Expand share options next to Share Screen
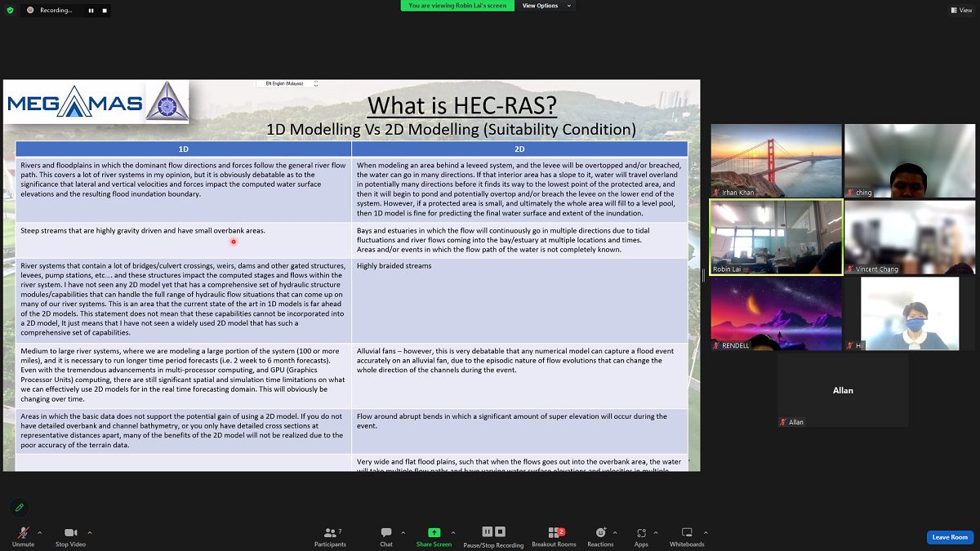Viewport: 980px width, 551px height. tap(453, 533)
